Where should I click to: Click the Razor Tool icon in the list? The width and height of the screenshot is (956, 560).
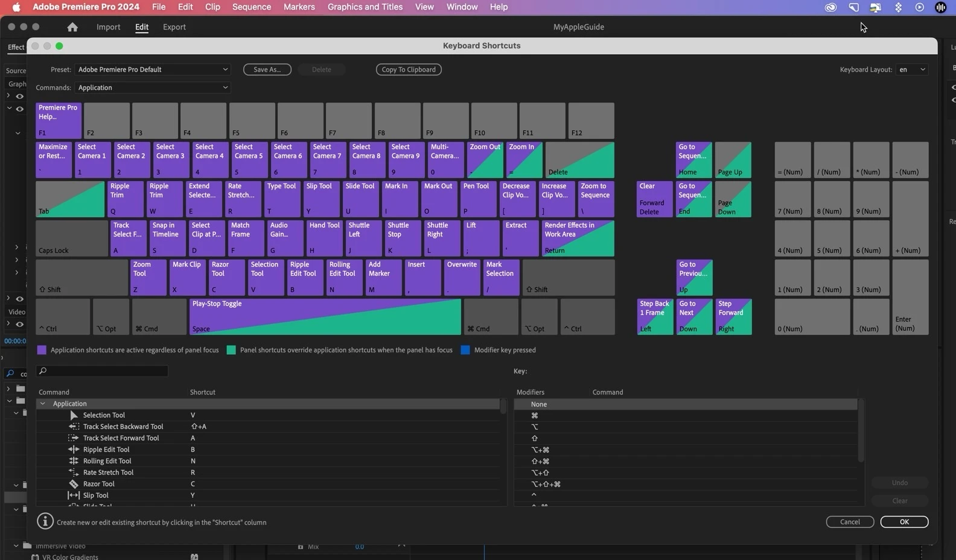click(74, 484)
